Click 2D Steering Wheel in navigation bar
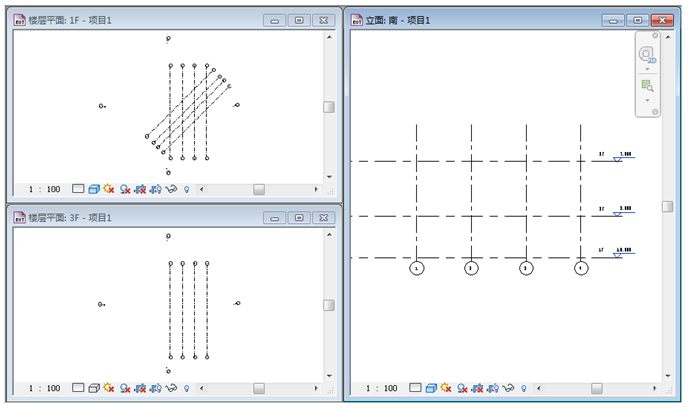Screen dimensions: 688x408 (x=647, y=54)
